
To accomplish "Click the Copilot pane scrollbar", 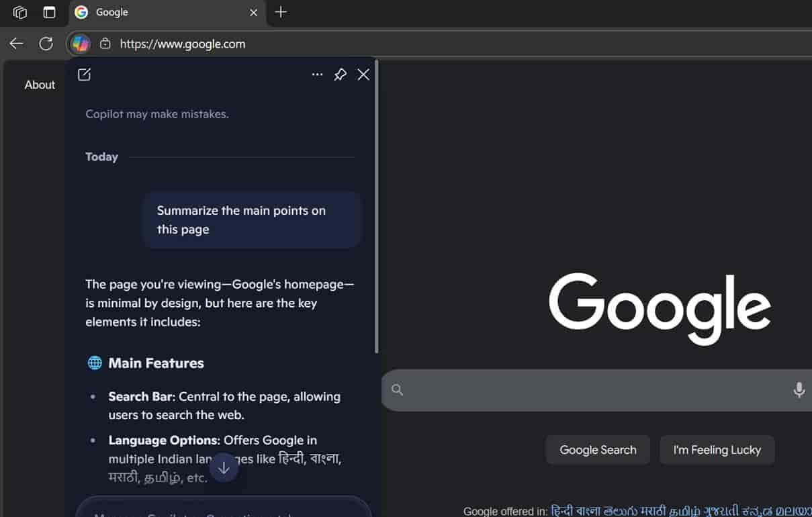I will coord(377,207).
